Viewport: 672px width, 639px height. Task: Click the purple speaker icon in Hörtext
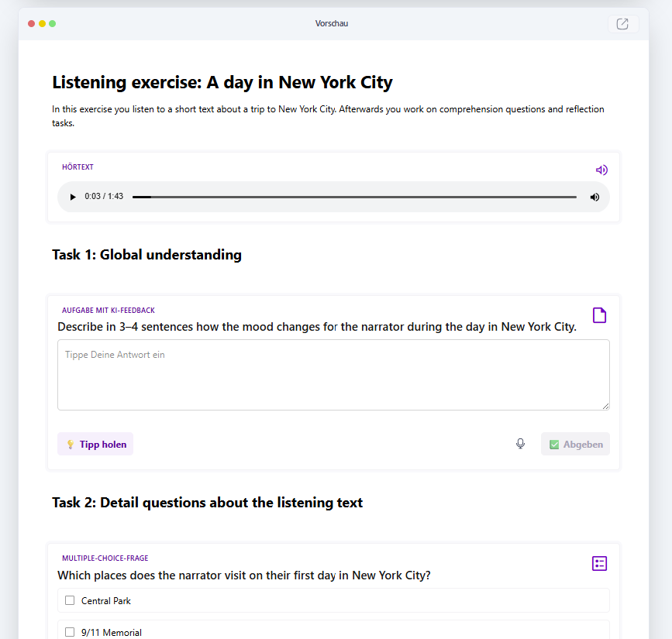coord(601,170)
